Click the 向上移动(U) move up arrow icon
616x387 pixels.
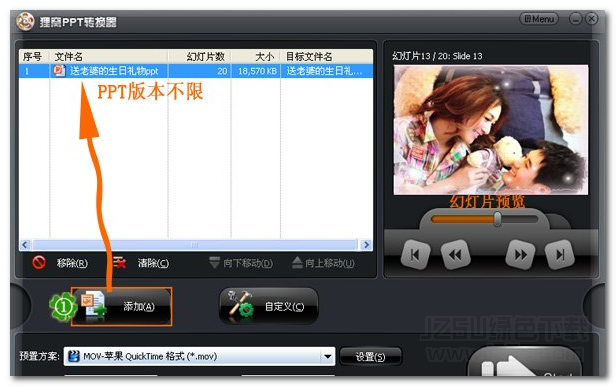(x=297, y=262)
